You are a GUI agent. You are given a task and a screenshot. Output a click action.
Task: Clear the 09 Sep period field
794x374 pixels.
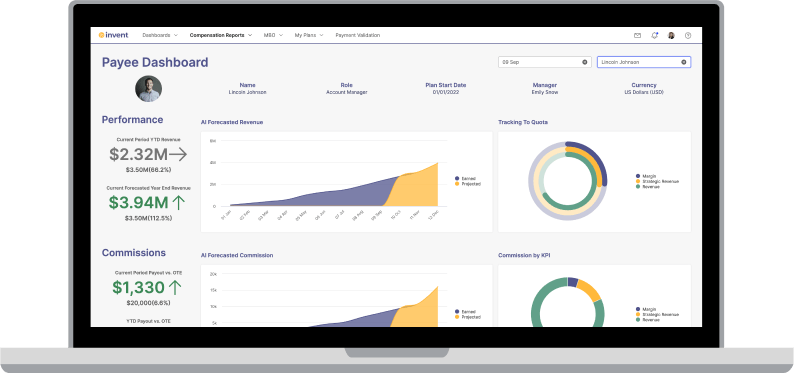point(584,62)
